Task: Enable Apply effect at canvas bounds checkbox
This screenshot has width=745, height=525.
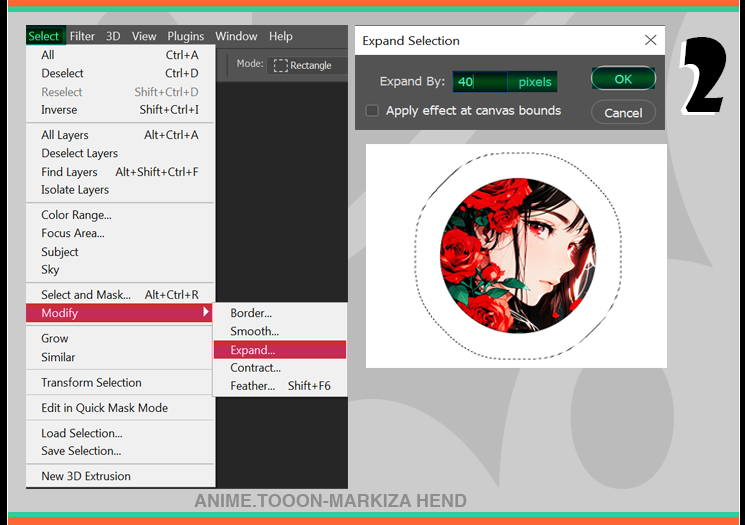Action: [x=372, y=111]
